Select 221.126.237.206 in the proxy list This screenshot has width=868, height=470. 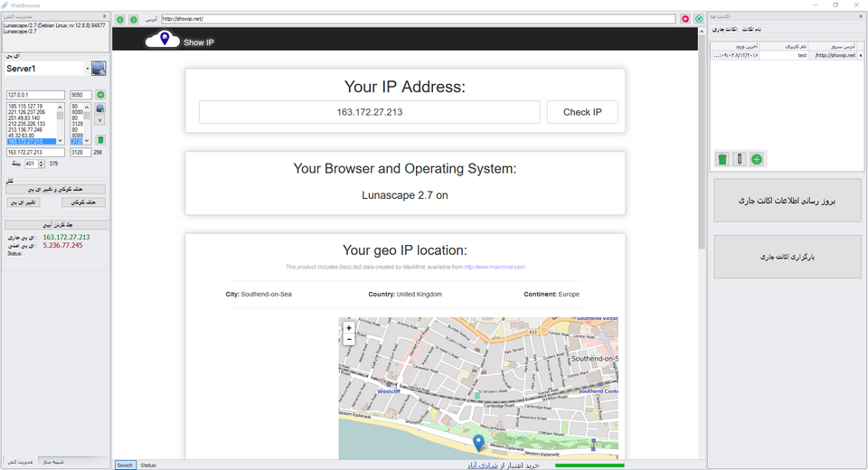click(32, 112)
